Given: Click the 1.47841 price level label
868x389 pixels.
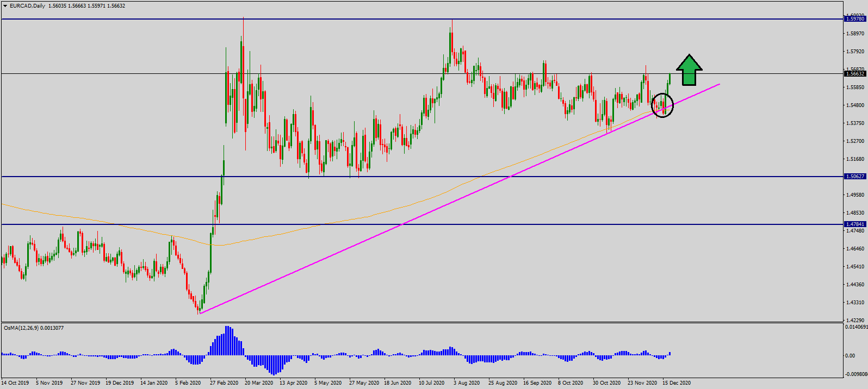Looking at the screenshot, I should 854,224.
